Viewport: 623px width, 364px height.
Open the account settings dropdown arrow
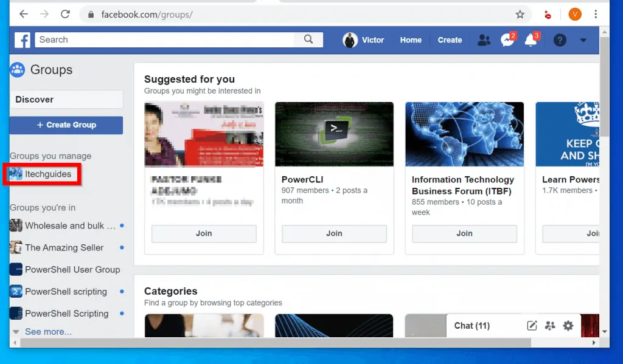click(x=582, y=39)
